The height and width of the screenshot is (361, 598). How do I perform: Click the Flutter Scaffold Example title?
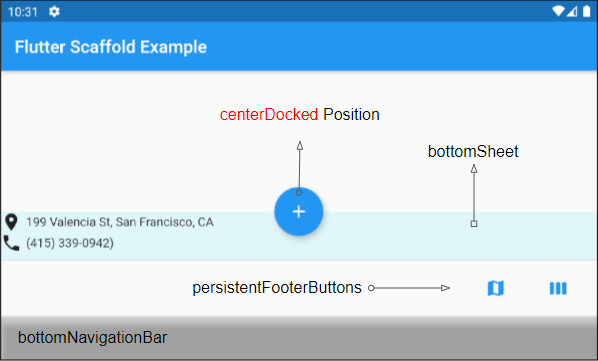click(x=111, y=47)
